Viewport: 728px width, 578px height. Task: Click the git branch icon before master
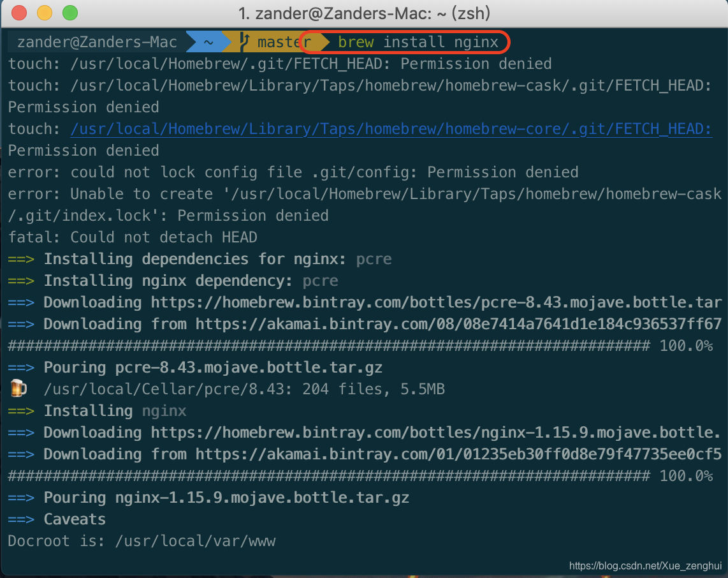click(x=245, y=42)
